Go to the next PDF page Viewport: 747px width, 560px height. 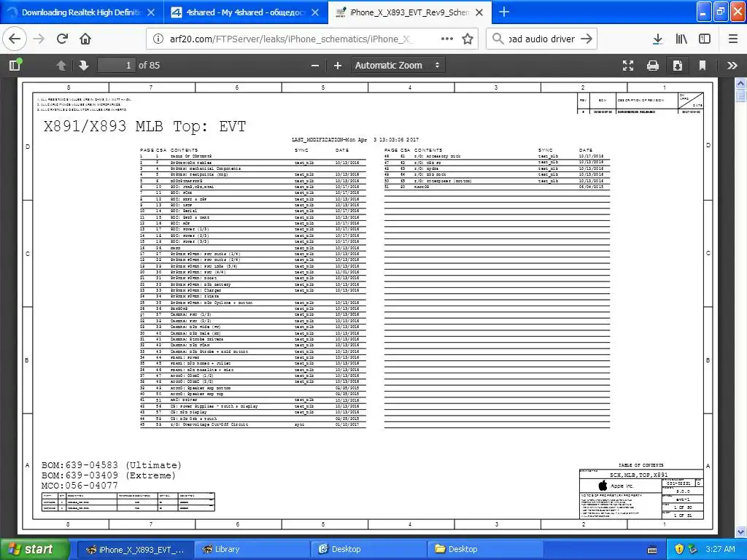point(83,65)
